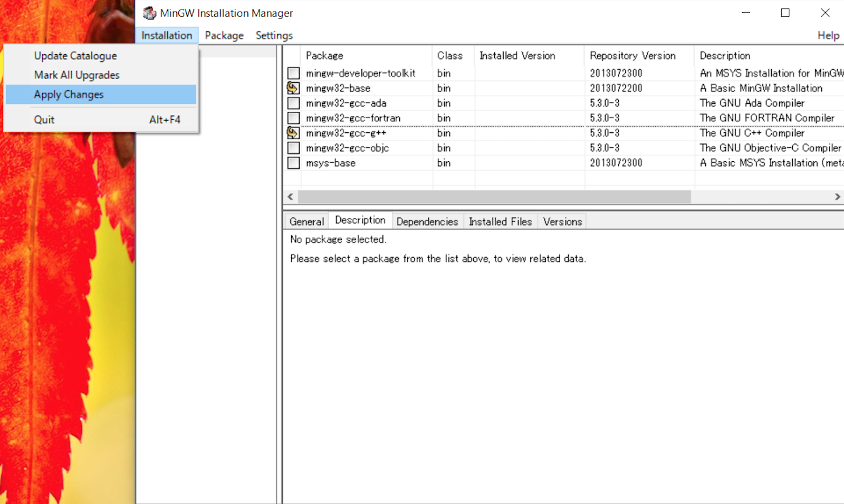Choose Mark All Upgrades menu entry
Viewport: 844px width, 504px height.
tap(101, 75)
